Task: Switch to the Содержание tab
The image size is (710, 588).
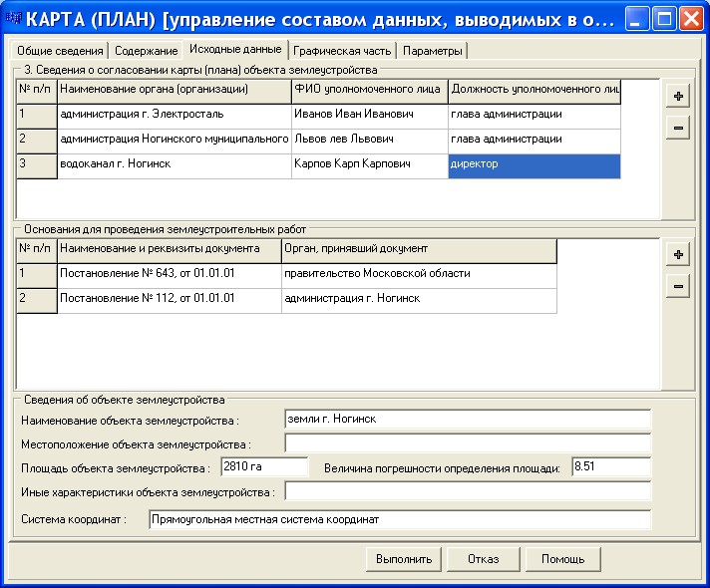Action: pyautogui.click(x=145, y=51)
